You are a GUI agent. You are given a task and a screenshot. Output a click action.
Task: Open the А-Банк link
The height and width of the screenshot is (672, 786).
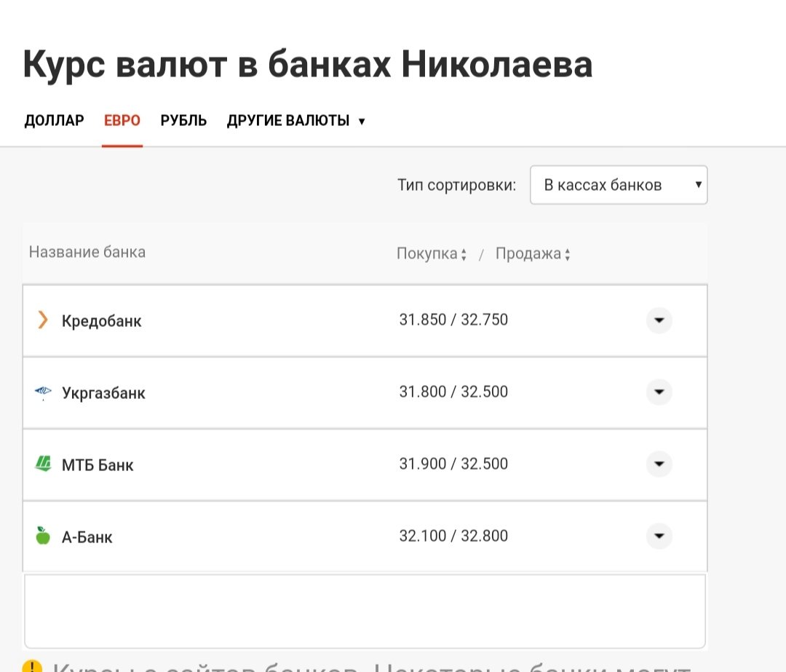pos(87,537)
